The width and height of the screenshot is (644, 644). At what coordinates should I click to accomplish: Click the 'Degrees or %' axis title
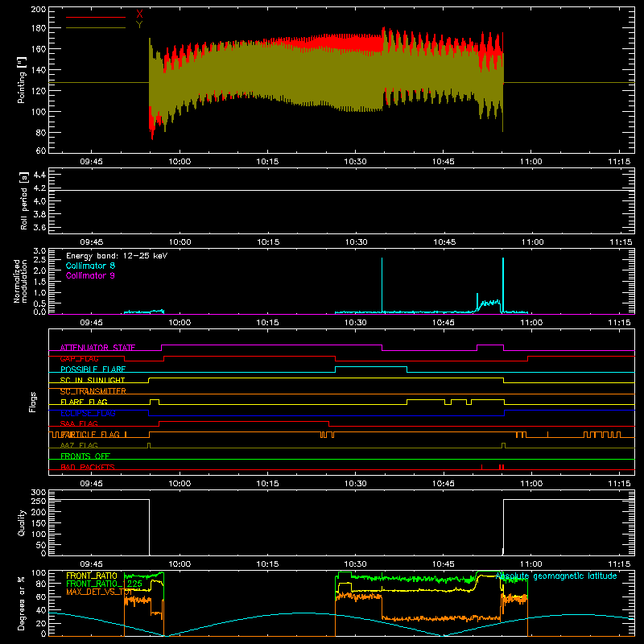click(22, 603)
